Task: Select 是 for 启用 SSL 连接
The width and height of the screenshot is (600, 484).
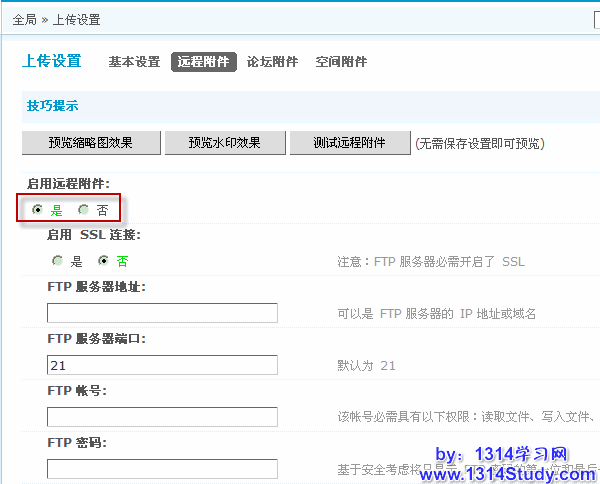Action: 57,261
